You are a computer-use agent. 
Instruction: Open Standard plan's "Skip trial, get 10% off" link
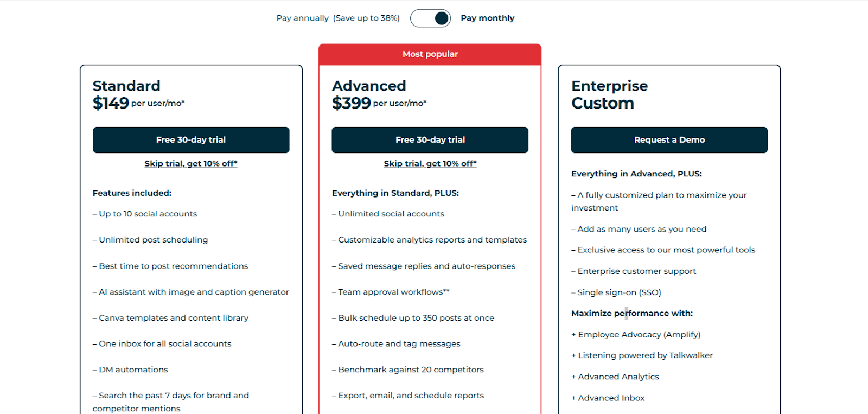click(x=191, y=163)
